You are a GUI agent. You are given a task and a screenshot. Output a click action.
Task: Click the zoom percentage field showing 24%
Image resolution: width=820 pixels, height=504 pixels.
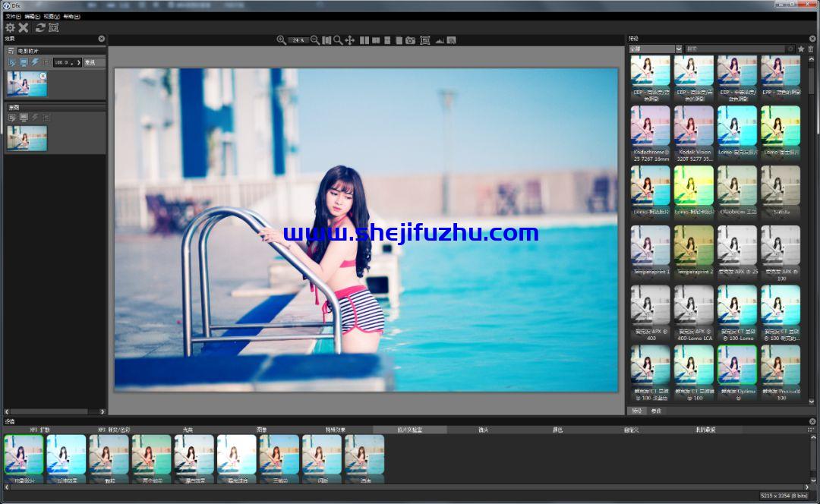[298, 40]
